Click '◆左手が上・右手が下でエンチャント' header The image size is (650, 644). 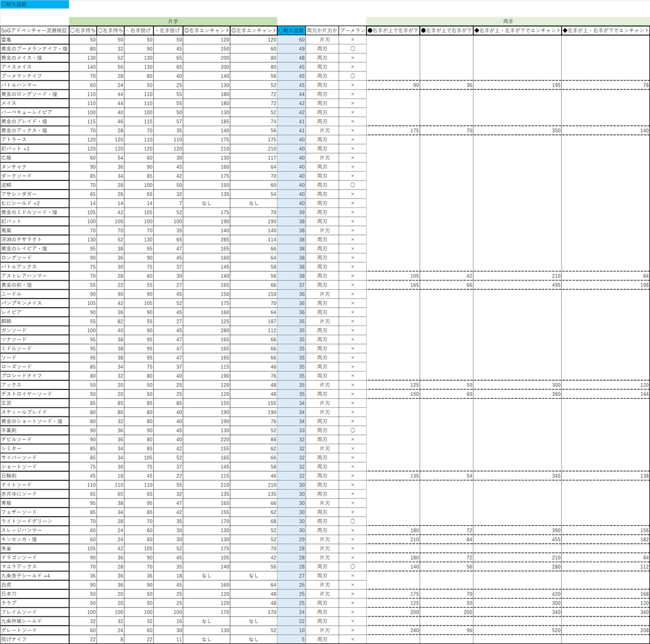point(606,30)
